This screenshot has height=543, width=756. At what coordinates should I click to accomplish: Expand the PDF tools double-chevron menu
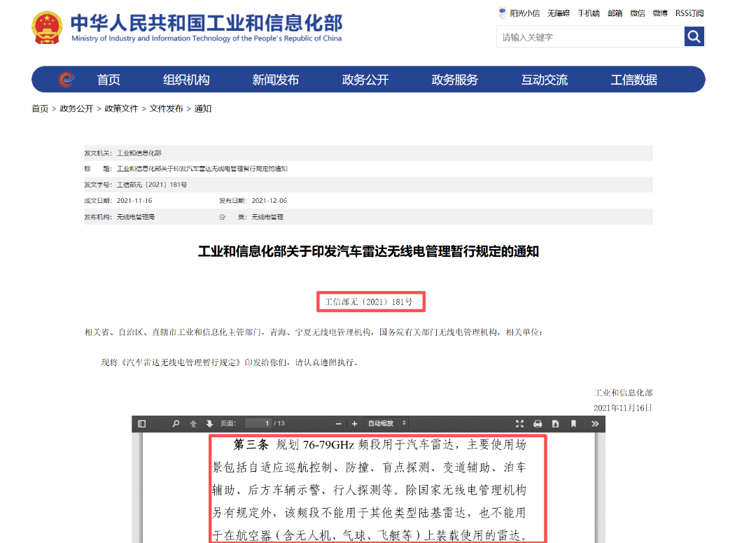pyautogui.click(x=595, y=423)
